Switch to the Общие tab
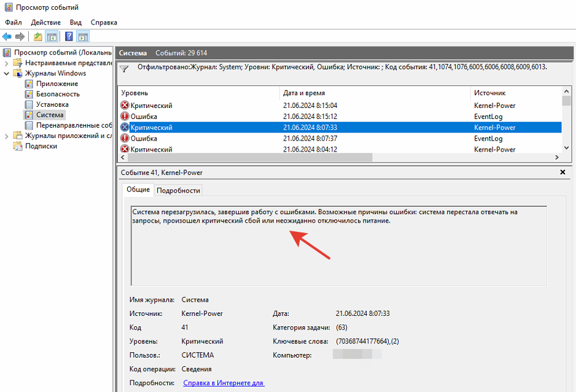Screen dimensions: 576x392 [x=138, y=190]
